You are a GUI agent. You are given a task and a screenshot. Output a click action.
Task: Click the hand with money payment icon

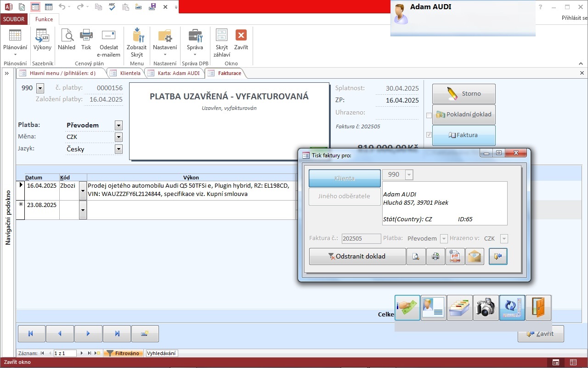tap(407, 308)
